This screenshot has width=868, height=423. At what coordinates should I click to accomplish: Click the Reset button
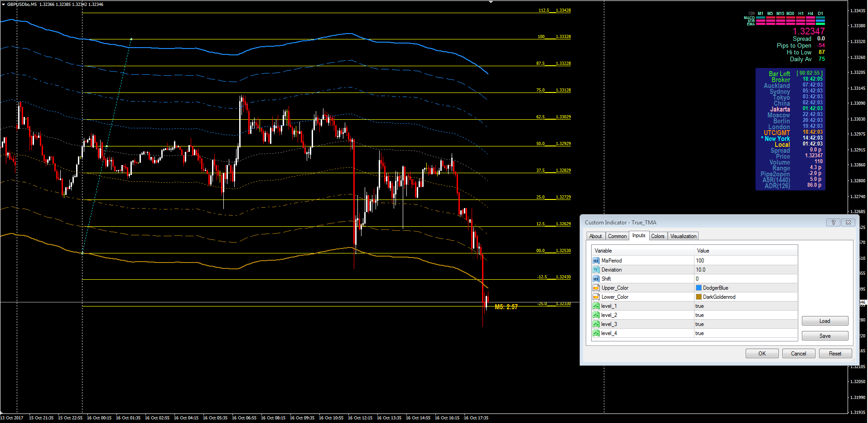click(835, 354)
